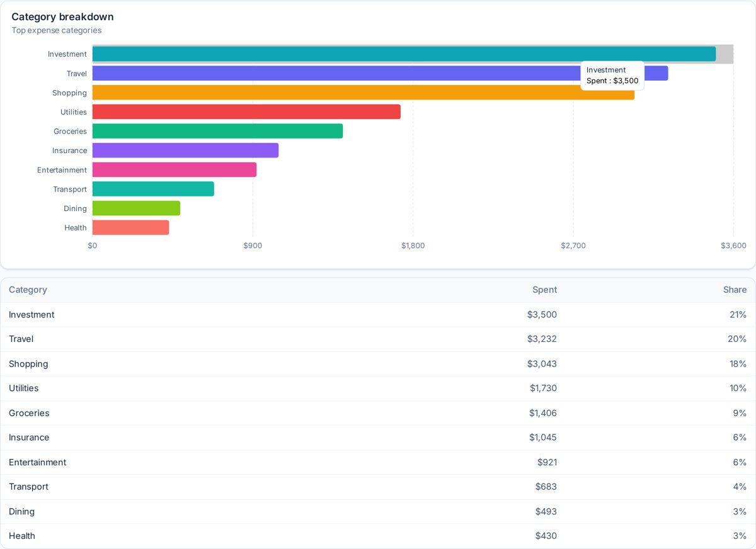This screenshot has width=756, height=549.
Task: Click the Groceries chart axis label
Action: click(71, 132)
